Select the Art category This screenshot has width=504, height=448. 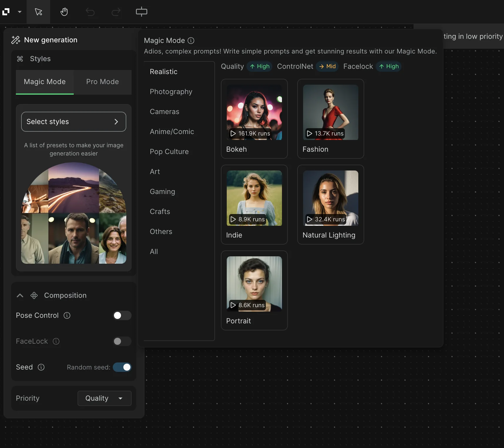coord(155,172)
